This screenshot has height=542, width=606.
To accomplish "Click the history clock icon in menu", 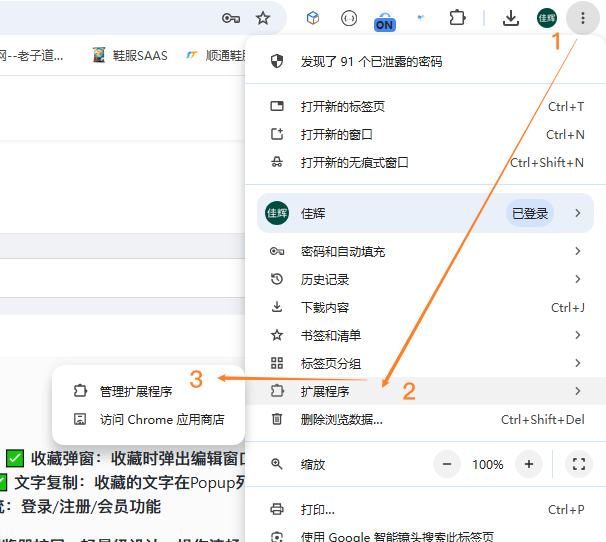I will coord(277,279).
